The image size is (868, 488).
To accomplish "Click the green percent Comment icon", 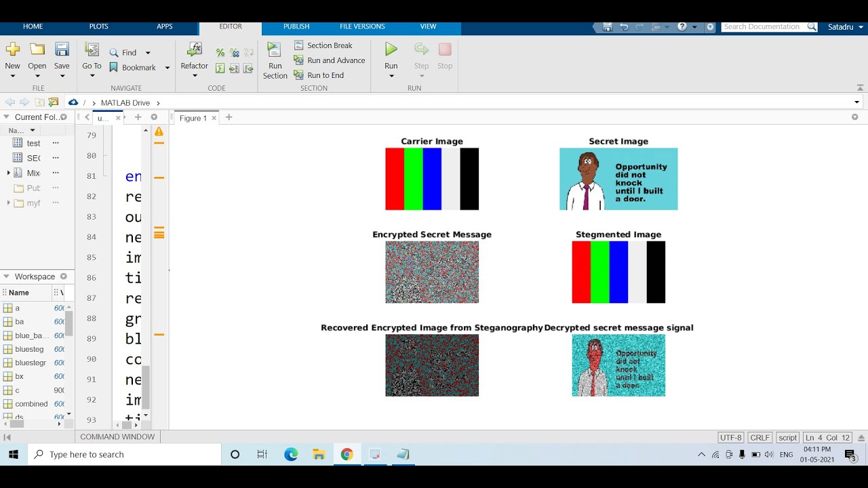I will [x=220, y=52].
